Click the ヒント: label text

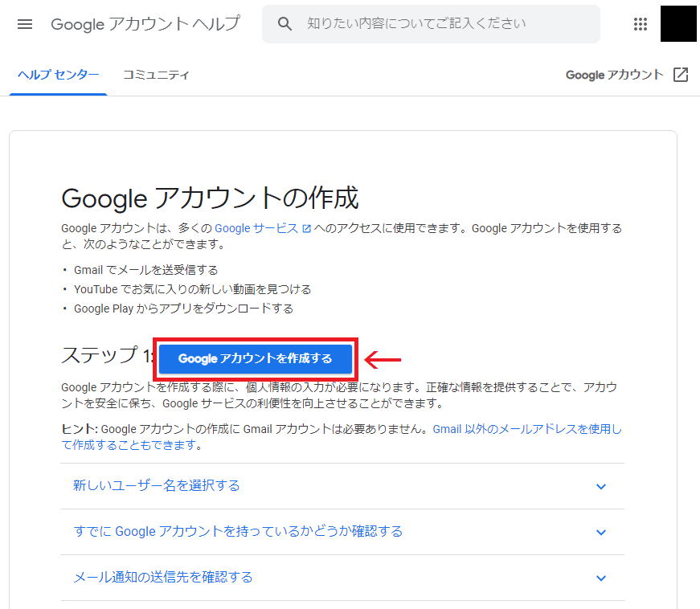tap(80, 429)
